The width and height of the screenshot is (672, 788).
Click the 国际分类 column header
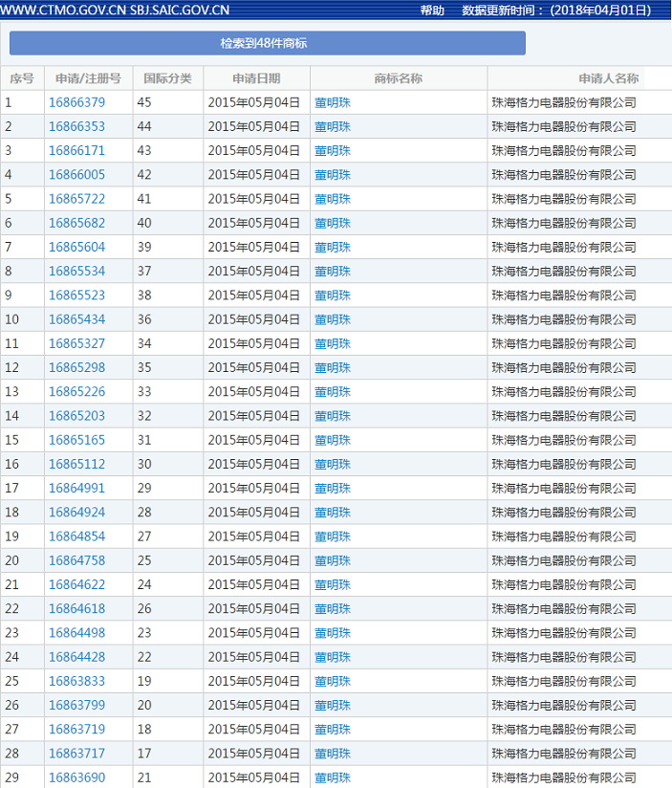coord(167,78)
